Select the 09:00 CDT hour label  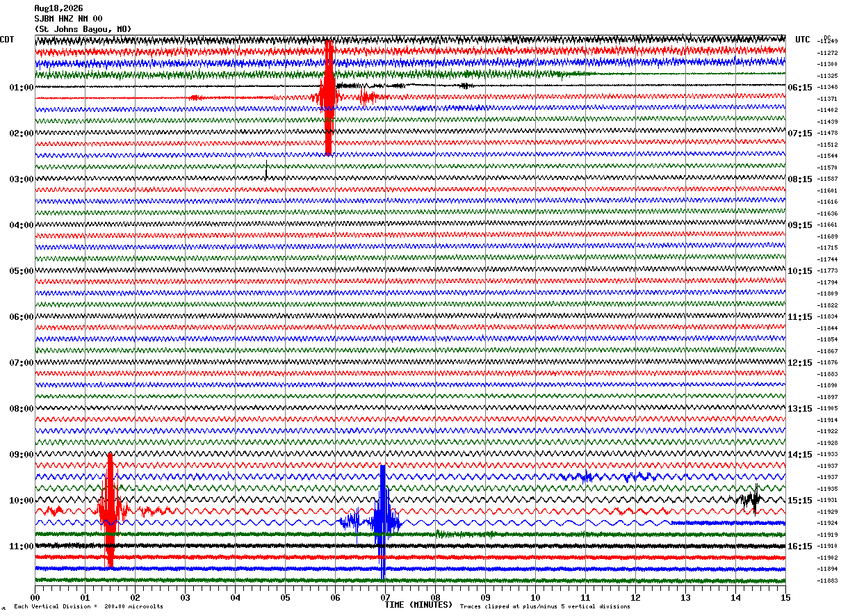point(22,455)
